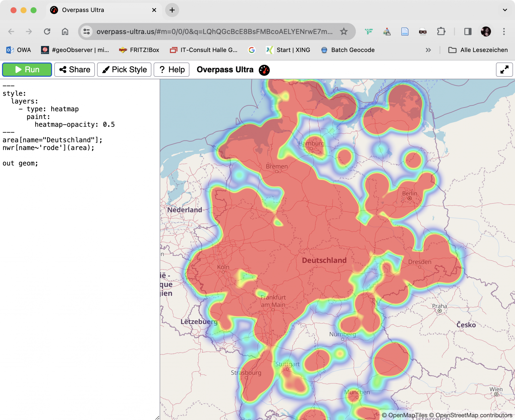Open the #geoObserver bookmark
Image resolution: width=515 pixels, height=420 pixels.
pos(75,50)
